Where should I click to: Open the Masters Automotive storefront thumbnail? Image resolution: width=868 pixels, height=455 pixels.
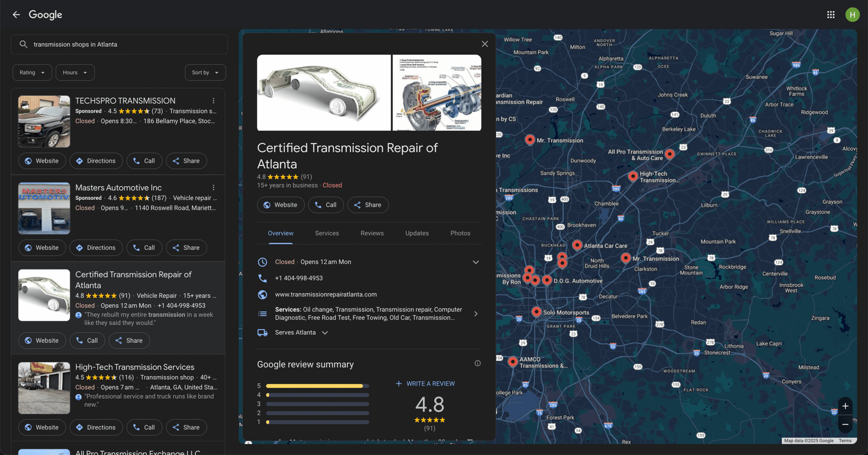[44, 208]
